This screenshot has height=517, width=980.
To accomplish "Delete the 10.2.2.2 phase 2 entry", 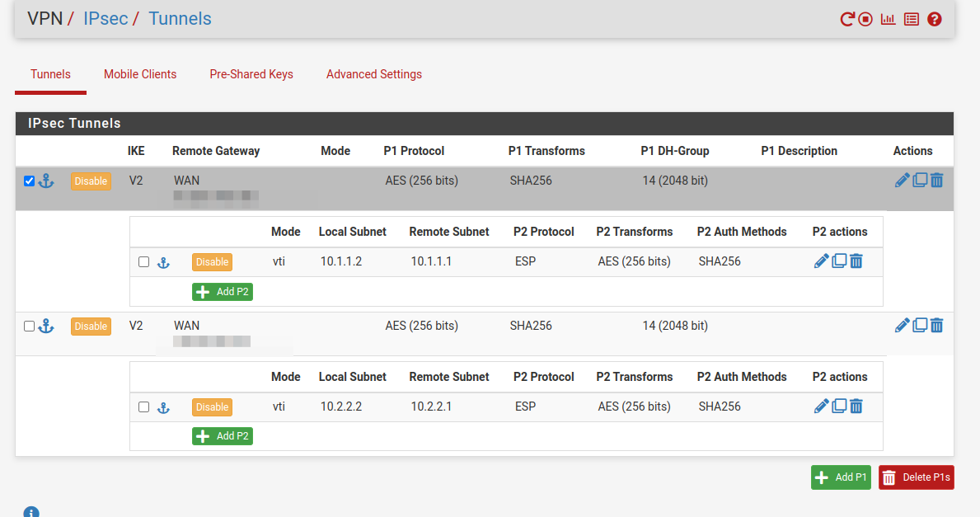I will [856, 406].
